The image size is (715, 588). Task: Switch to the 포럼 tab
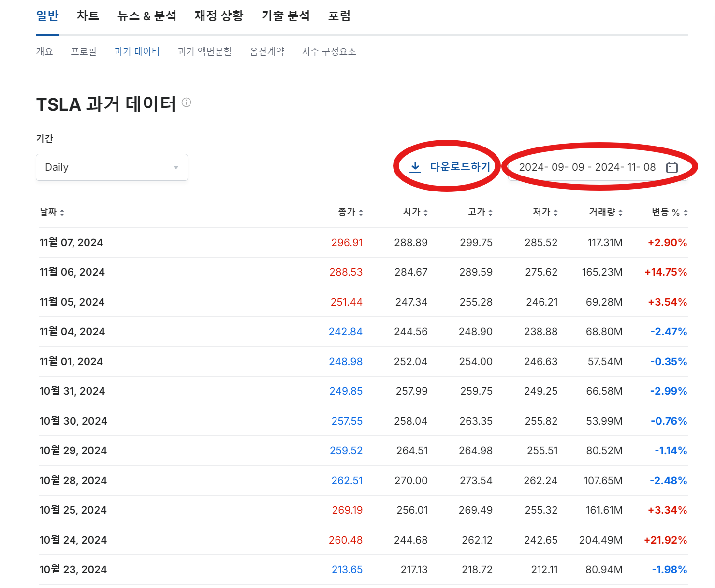point(339,16)
